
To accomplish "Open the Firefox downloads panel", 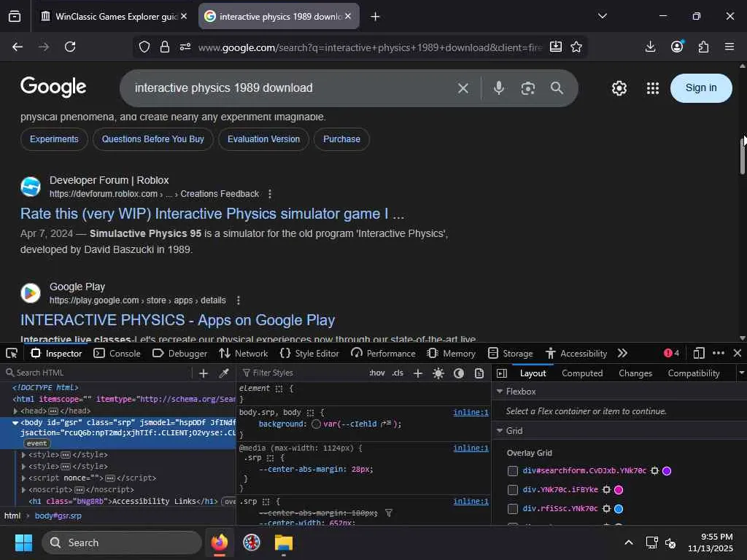I will tap(650, 47).
